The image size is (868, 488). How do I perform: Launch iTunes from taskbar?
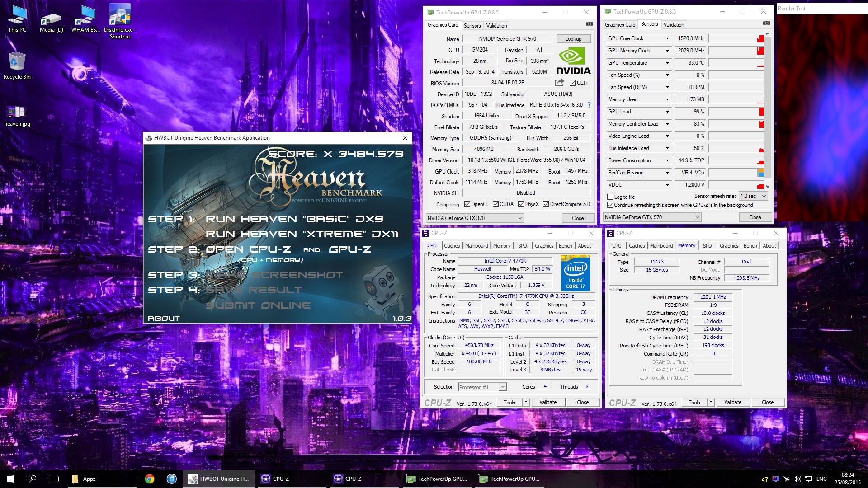(172, 479)
